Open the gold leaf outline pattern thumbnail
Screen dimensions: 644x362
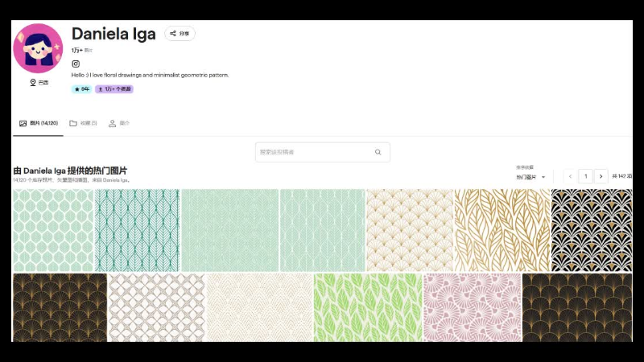pos(502,230)
